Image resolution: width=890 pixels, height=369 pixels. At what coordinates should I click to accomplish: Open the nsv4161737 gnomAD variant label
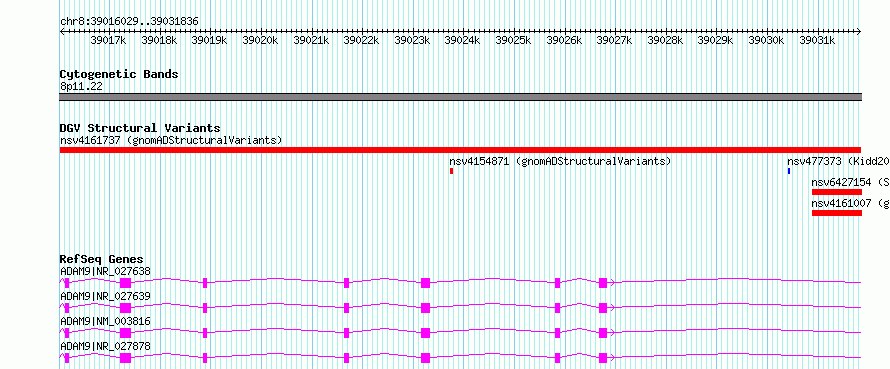click(171, 140)
